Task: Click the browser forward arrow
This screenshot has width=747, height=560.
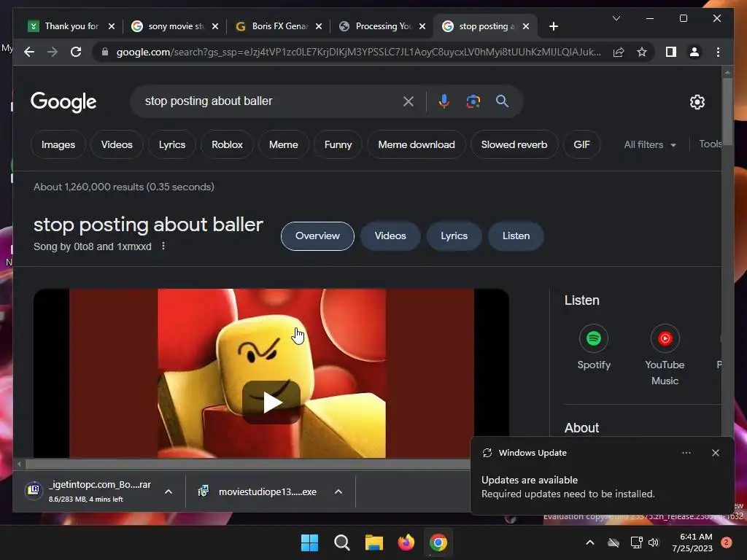Action: point(53,52)
